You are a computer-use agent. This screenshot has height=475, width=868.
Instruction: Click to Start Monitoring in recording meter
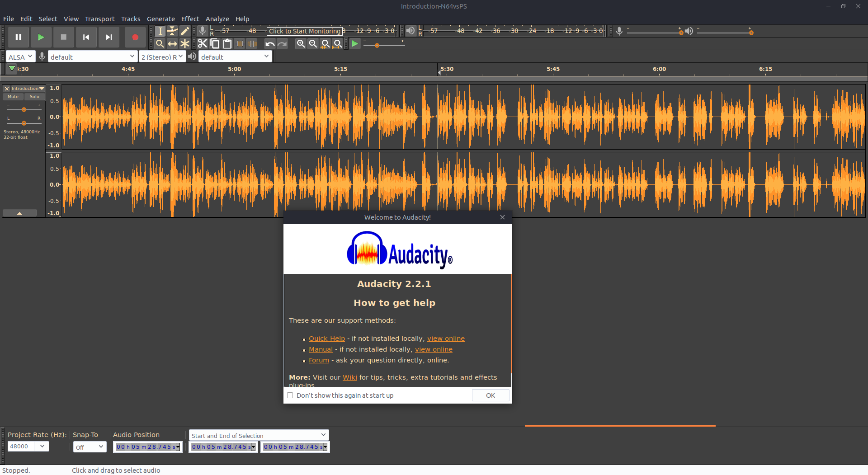click(x=305, y=31)
